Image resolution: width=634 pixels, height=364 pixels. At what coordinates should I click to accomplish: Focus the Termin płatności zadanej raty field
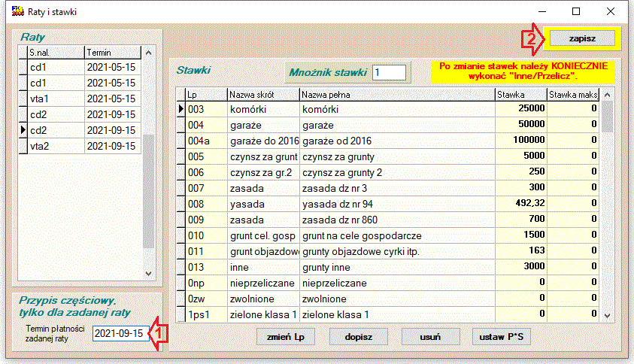click(121, 333)
